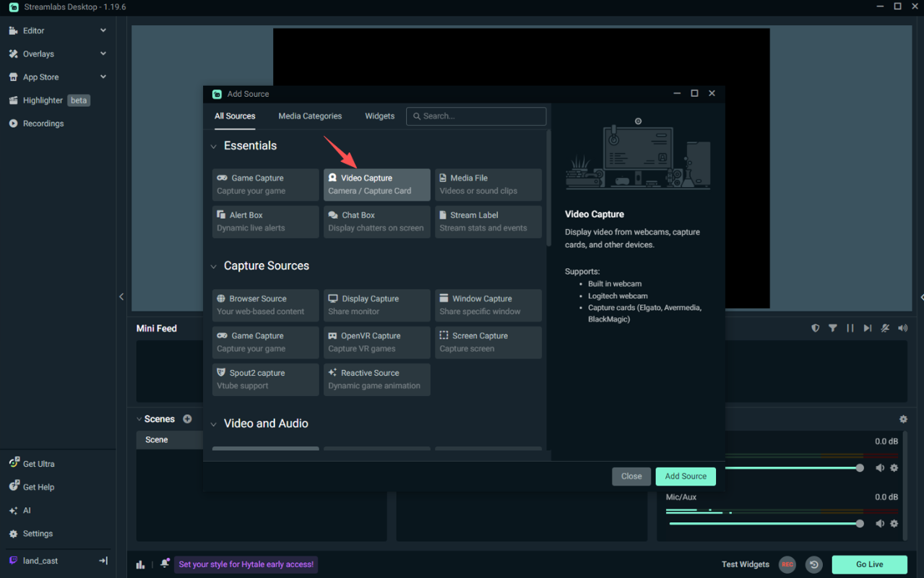Click the Go Live button
Screen dimensions: 924x578
click(x=870, y=564)
